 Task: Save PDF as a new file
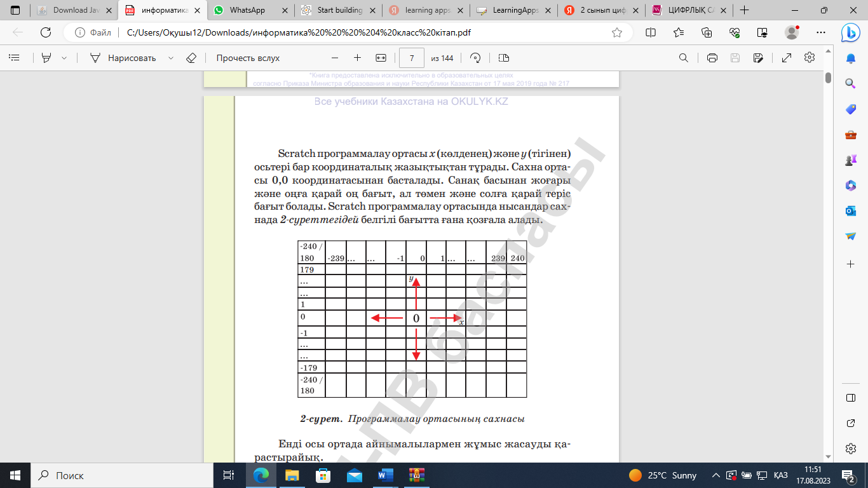[x=758, y=58]
